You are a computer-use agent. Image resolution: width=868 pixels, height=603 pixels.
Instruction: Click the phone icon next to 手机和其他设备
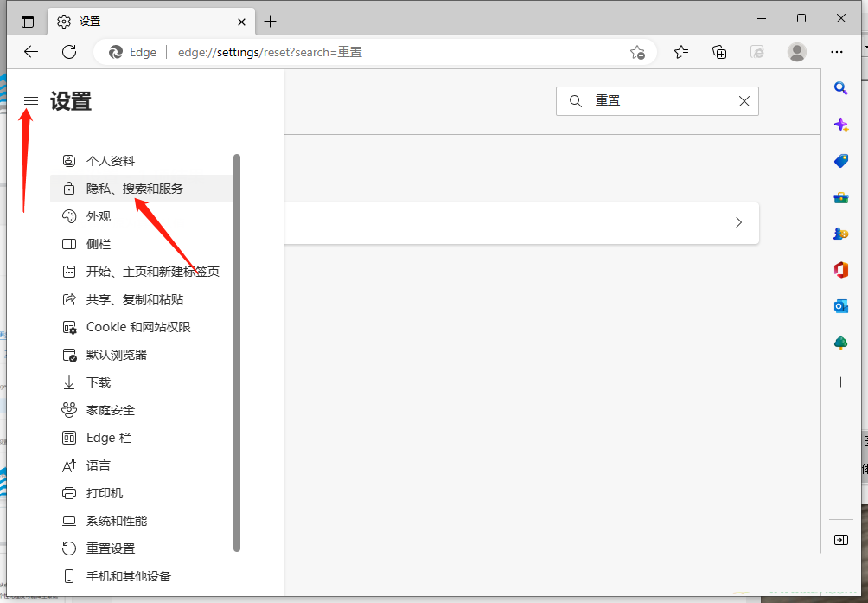click(68, 576)
